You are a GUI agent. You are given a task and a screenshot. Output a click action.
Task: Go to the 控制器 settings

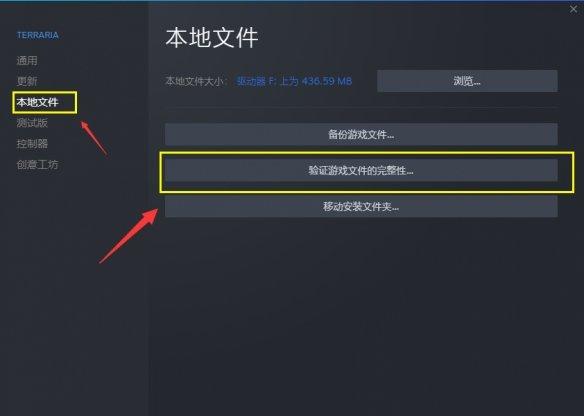[32, 143]
